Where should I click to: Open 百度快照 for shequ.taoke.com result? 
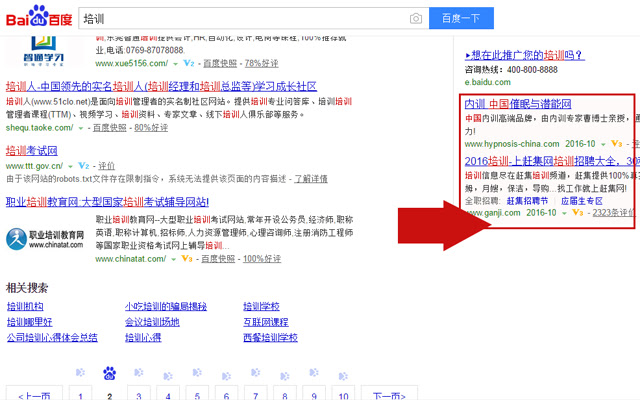pos(109,128)
